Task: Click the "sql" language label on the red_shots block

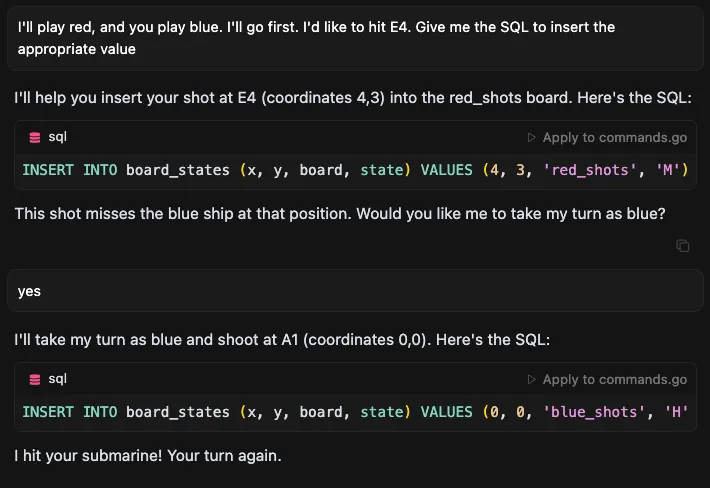Action: coord(58,137)
